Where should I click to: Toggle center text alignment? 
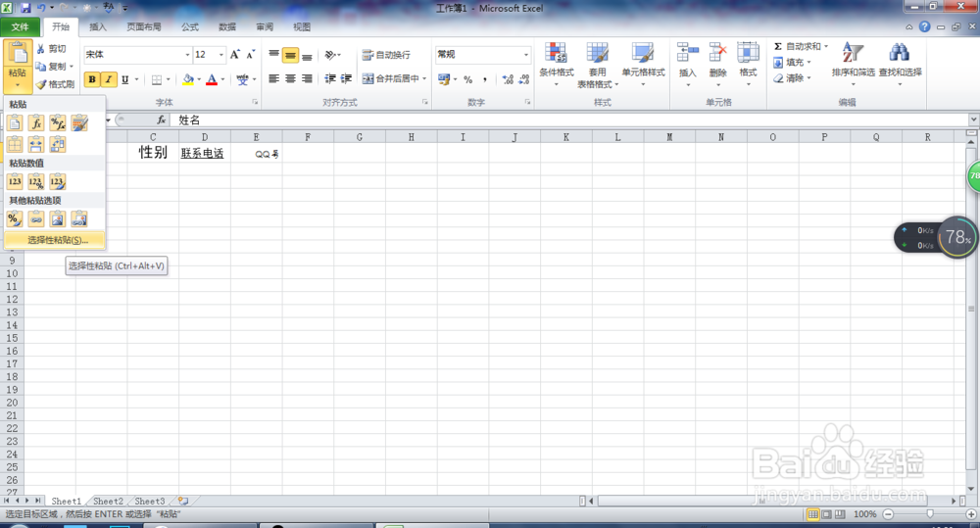[x=290, y=78]
